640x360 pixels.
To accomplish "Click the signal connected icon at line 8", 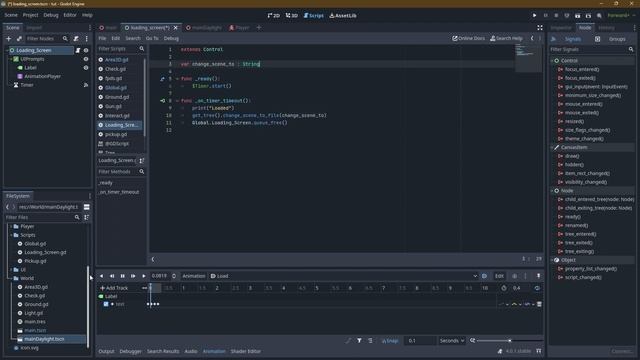I will (x=162, y=100).
